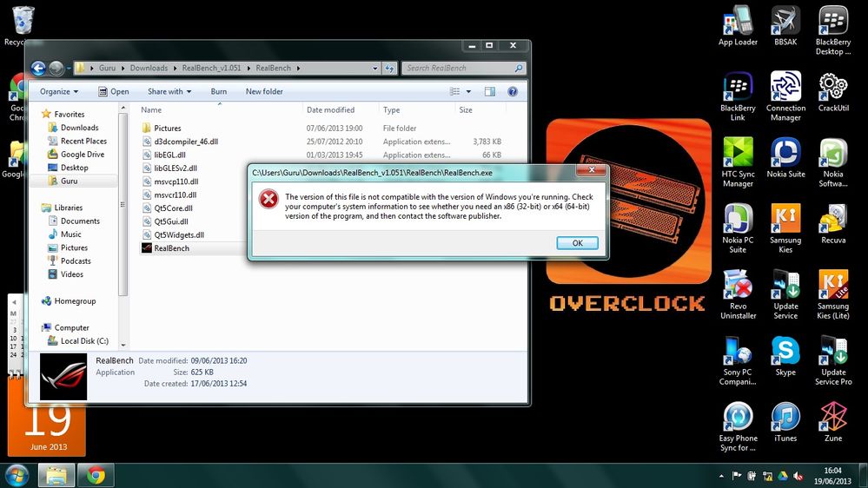Select Google Drive in sidebar

pos(82,154)
